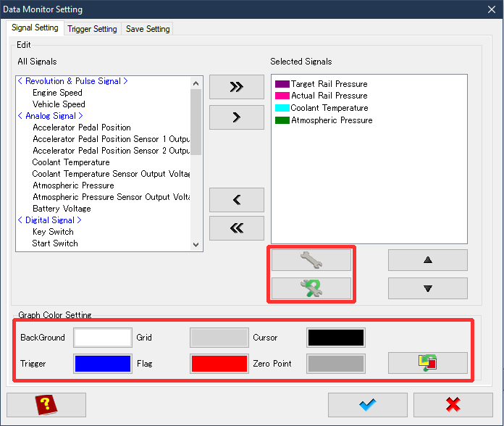
Task: Select the Revolution & Pulse Signal group header
Action: [x=72, y=81]
